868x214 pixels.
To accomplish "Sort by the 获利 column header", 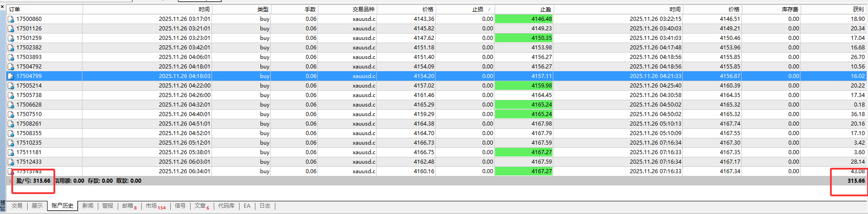I will (833, 9).
